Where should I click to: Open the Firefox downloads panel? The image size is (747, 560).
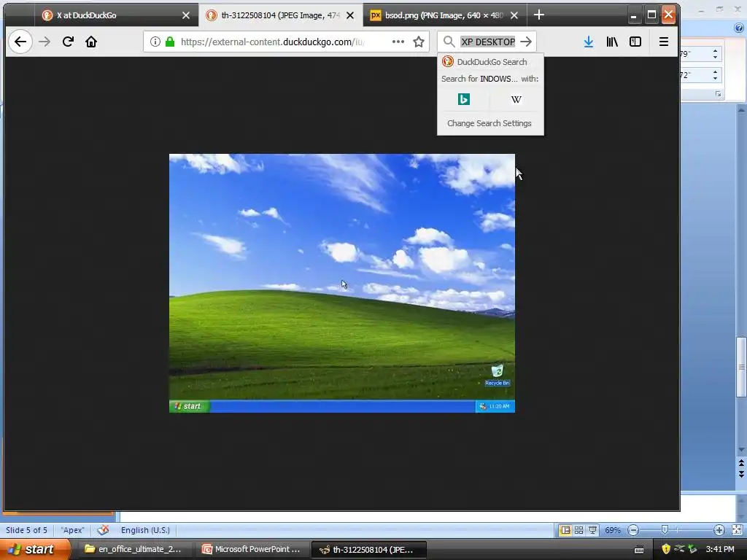click(x=589, y=42)
